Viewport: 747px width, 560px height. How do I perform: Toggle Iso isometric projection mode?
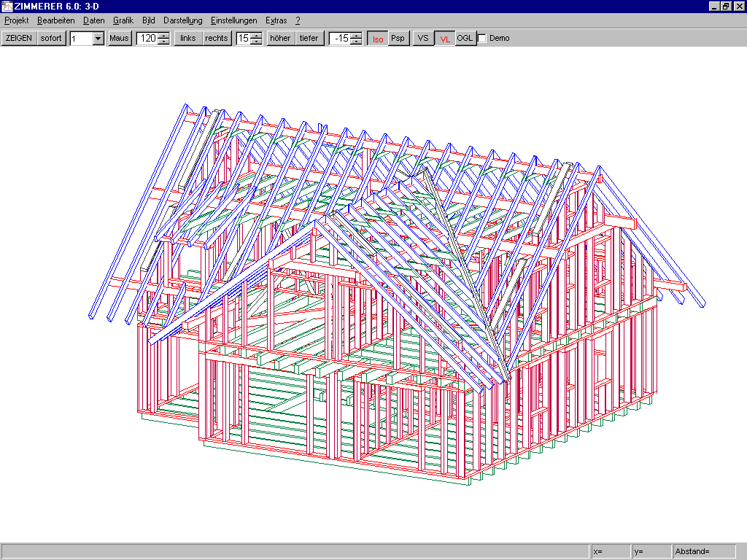pyautogui.click(x=377, y=39)
